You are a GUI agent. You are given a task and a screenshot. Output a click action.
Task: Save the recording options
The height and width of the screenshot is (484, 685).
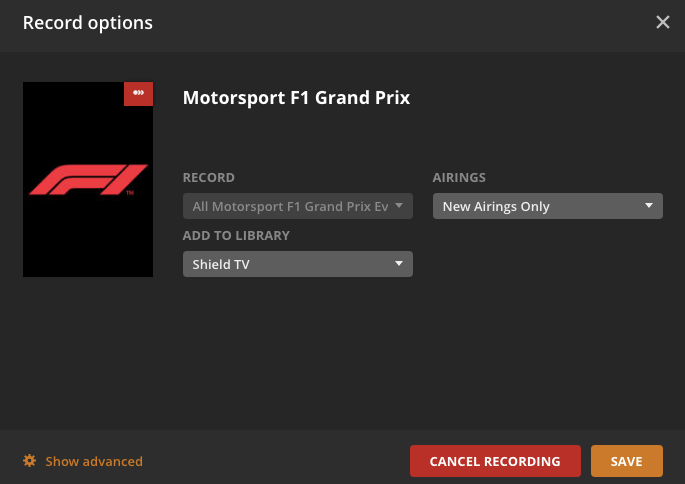[x=626, y=461]
